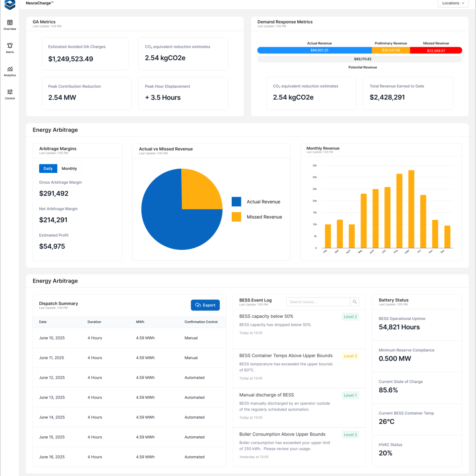Click the Level 1 badge on manual discharge event
The image size is (476, 476).
tap(350, 395)
